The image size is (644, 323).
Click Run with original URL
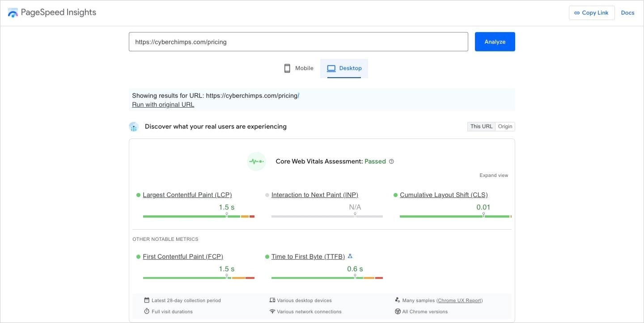tap(163, 105)
